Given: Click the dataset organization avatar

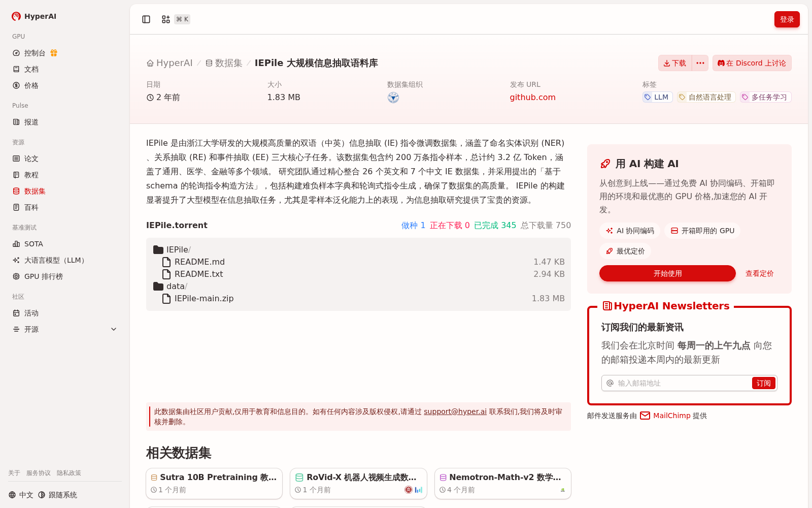Looking at the screenshot, I should point(393,98).
